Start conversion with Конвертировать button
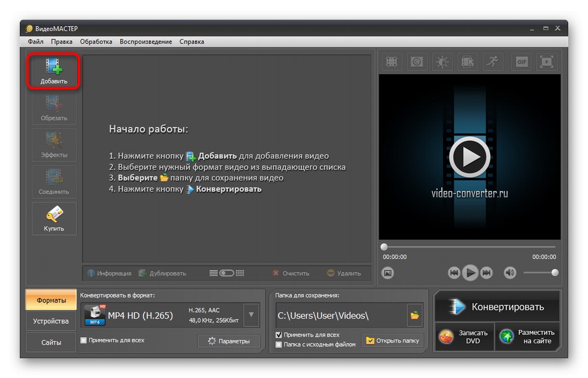Viewport: 588px width, 378px height. pyautogui.click(x=497, y=307)
